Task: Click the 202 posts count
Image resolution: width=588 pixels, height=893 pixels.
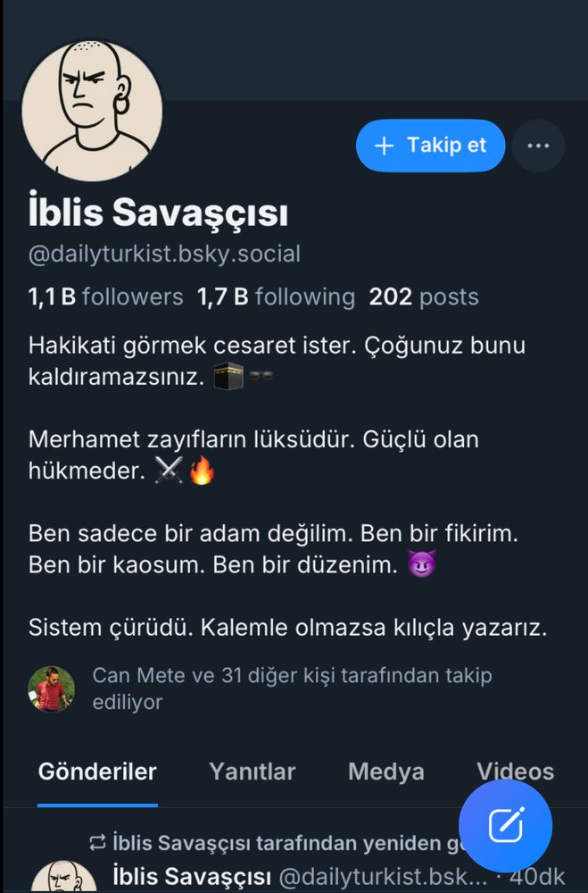Action: (424, 297)
